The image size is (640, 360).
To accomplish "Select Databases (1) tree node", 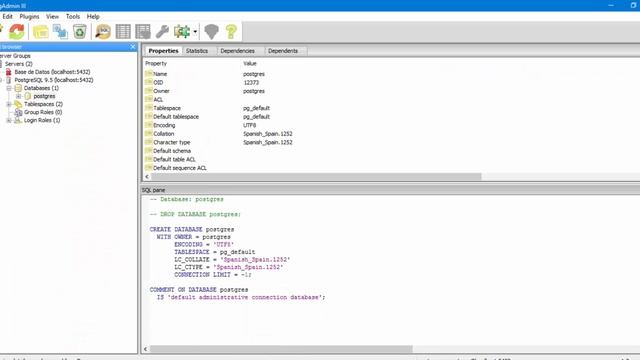I will point(41,88).
